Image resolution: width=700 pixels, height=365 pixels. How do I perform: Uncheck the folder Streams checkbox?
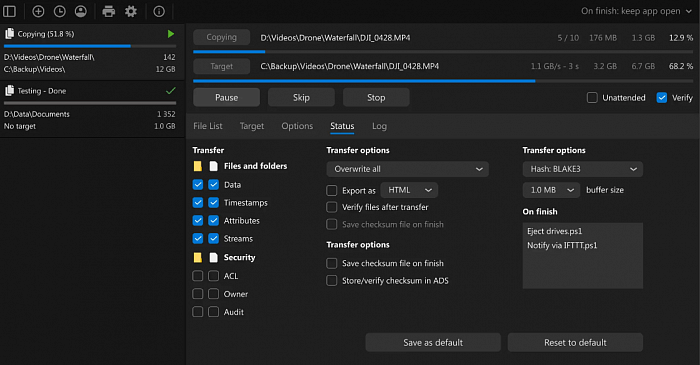198,239
